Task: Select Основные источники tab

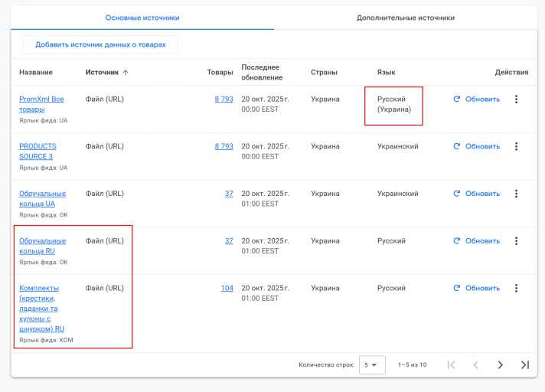Action: 142,18
